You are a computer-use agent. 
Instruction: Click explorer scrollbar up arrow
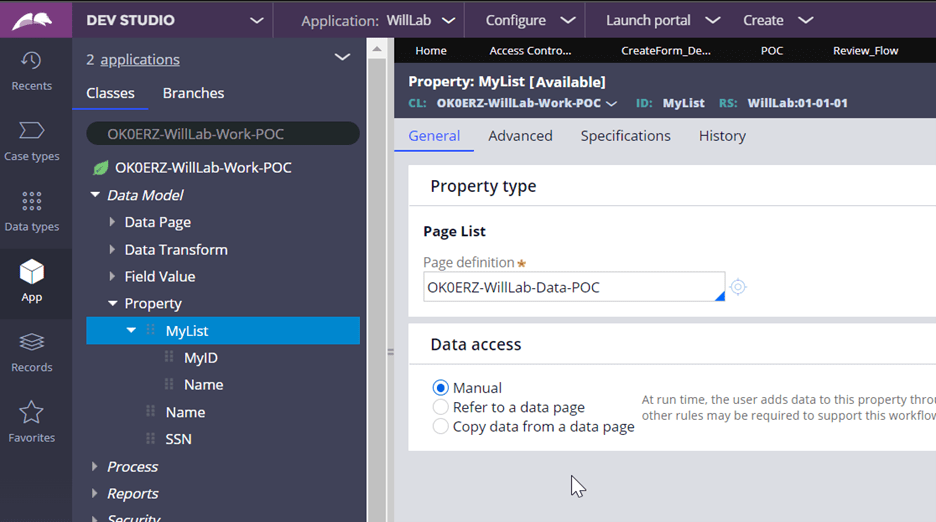point(377,49)
